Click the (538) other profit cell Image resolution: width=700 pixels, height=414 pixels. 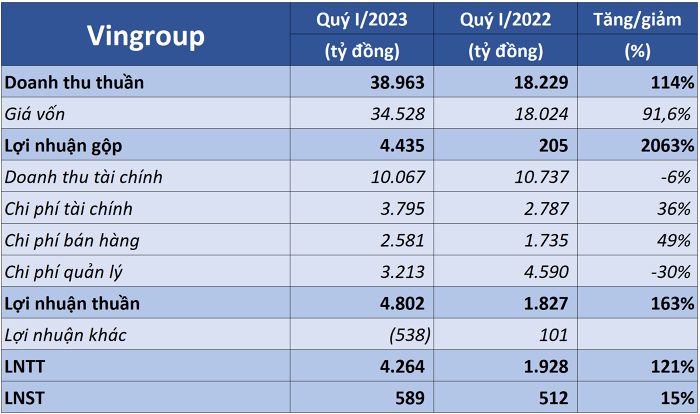(x=362, y=335)
